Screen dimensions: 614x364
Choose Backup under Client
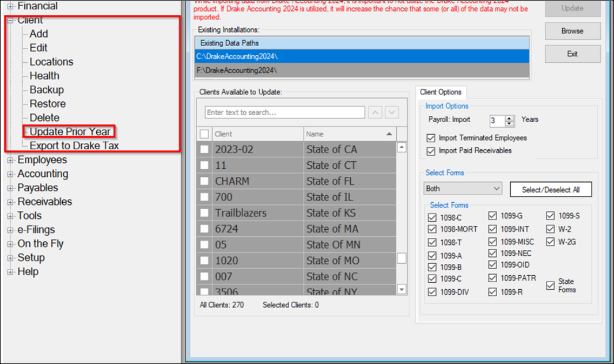coord(47,90)
